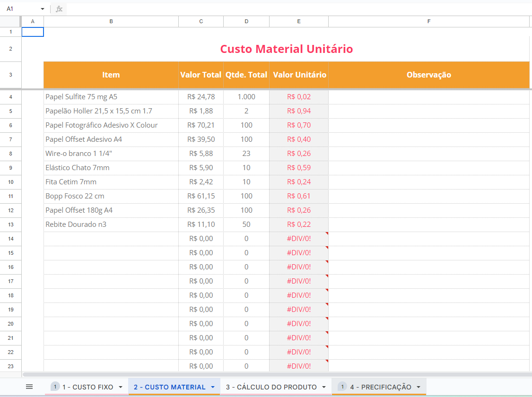Click the note indicator on row 14 #DIV/0!
Image resolution: width=532 pixels, height=397 pixels.
point(326,233)
